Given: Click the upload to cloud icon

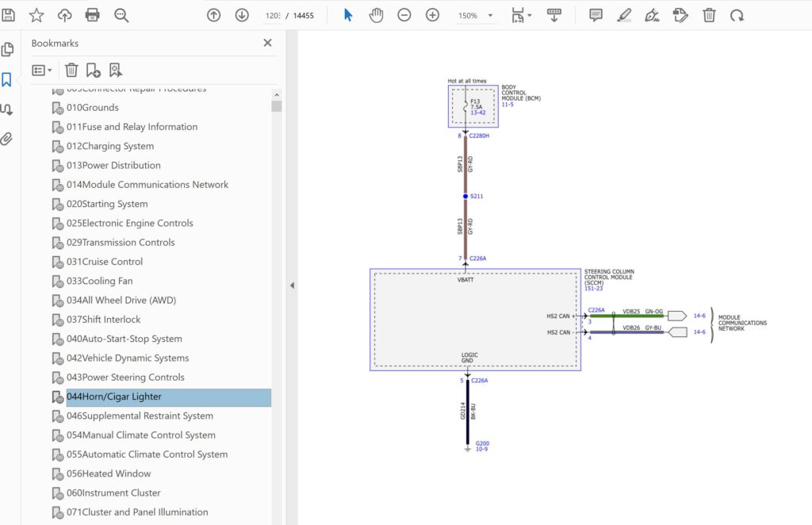Looking at the screenshot, I should point(65,15).
